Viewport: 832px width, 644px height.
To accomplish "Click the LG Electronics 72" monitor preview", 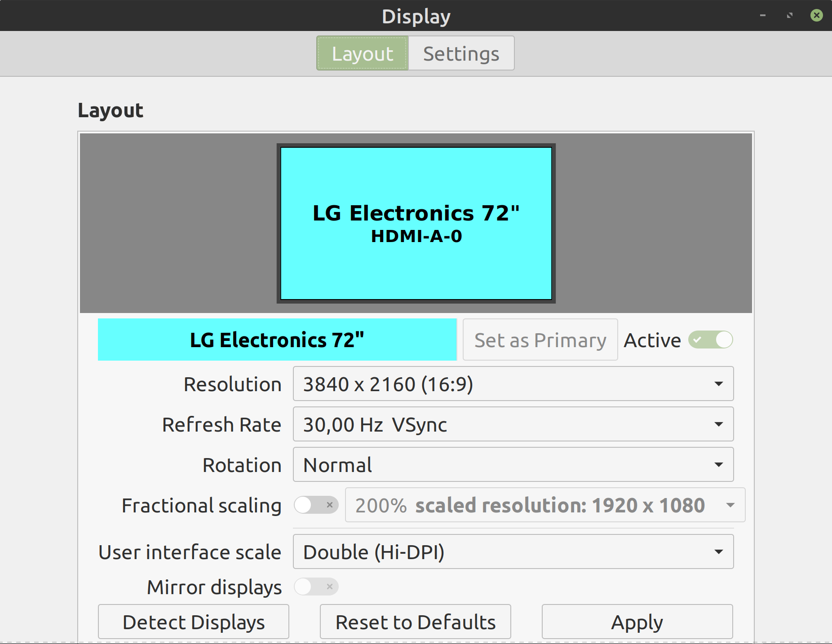I will [416, 223].
